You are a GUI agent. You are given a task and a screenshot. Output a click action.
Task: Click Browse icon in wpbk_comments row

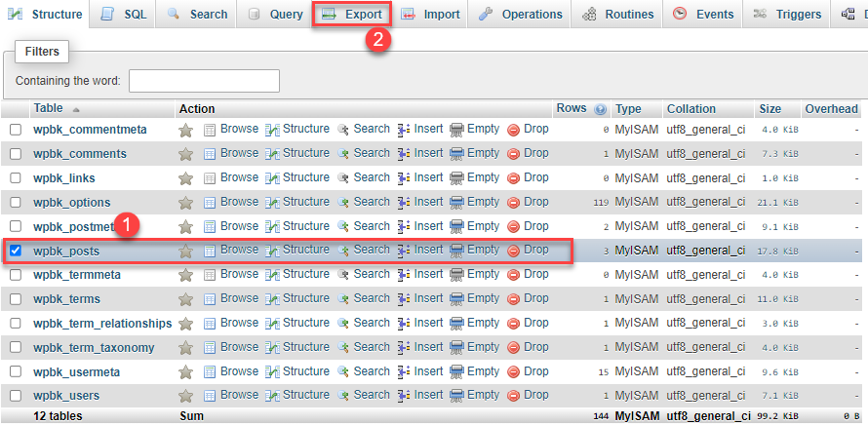[x=210, y=154]
